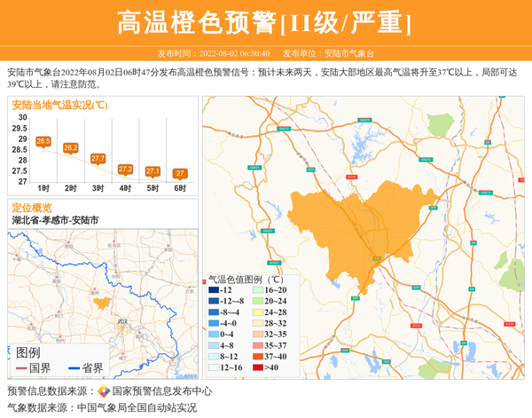The image size is (532, 418).
Task: Click the 27.2 data point at 4时
Action: tap(125, 169)
